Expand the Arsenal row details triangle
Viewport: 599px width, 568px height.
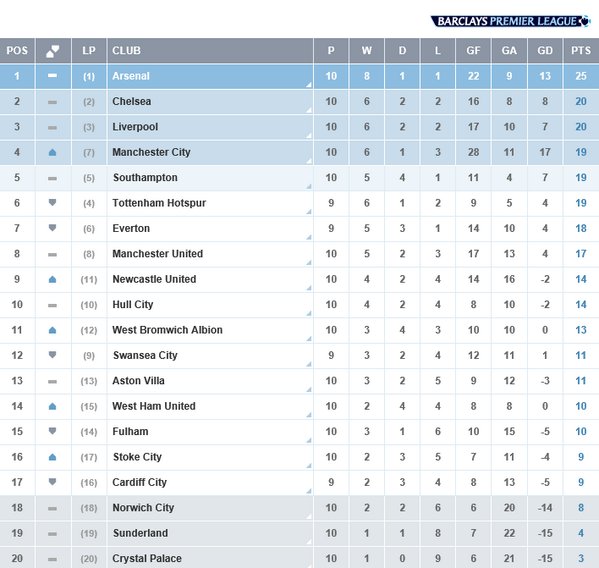point(309,85)
